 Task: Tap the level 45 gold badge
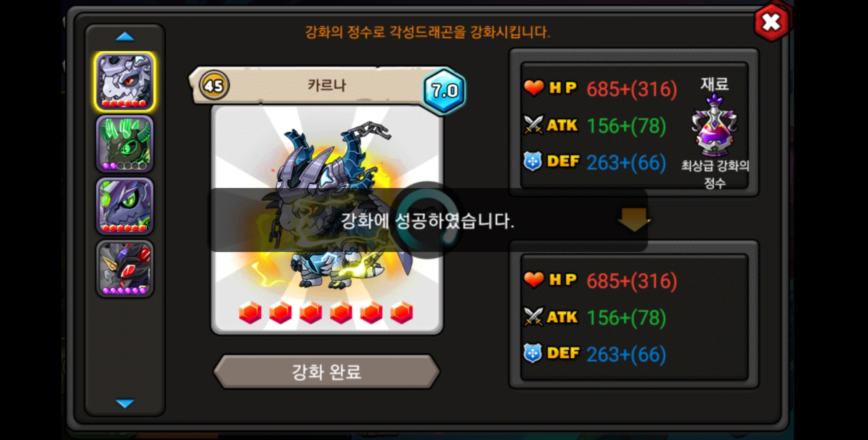tap(214, 86)
